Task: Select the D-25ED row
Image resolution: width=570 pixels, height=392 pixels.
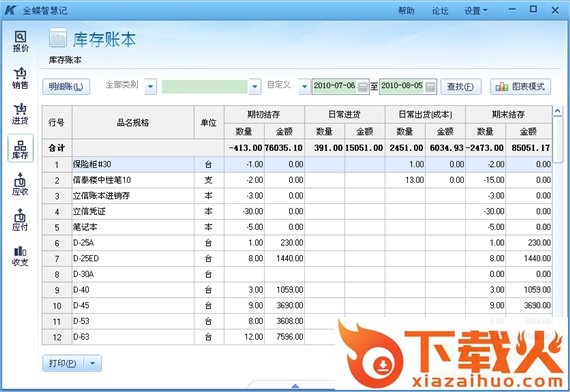Action: pos(297,258)
